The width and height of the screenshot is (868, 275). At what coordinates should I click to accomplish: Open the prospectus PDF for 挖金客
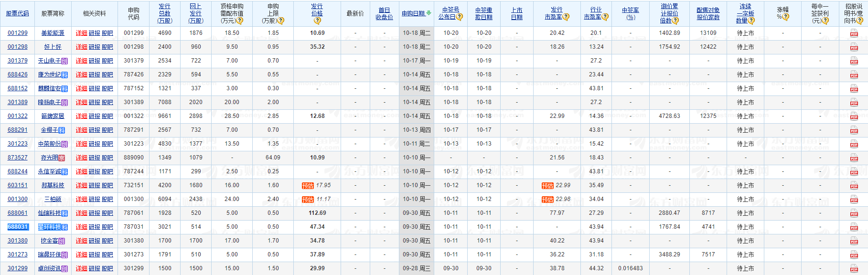click(x=854, y=241)
